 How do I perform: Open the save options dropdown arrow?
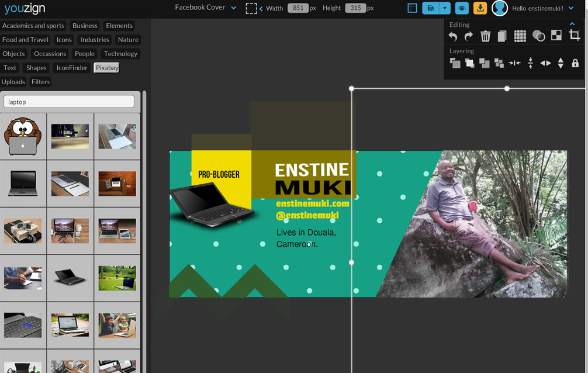click(445, 8)
